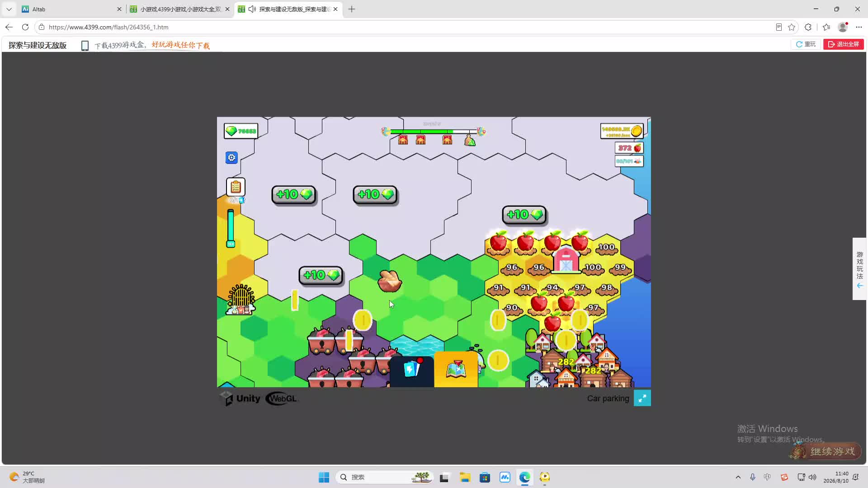Open Microsoft Store from the taskbar
This screenshot has width=868, height=488.
point(485,477)
